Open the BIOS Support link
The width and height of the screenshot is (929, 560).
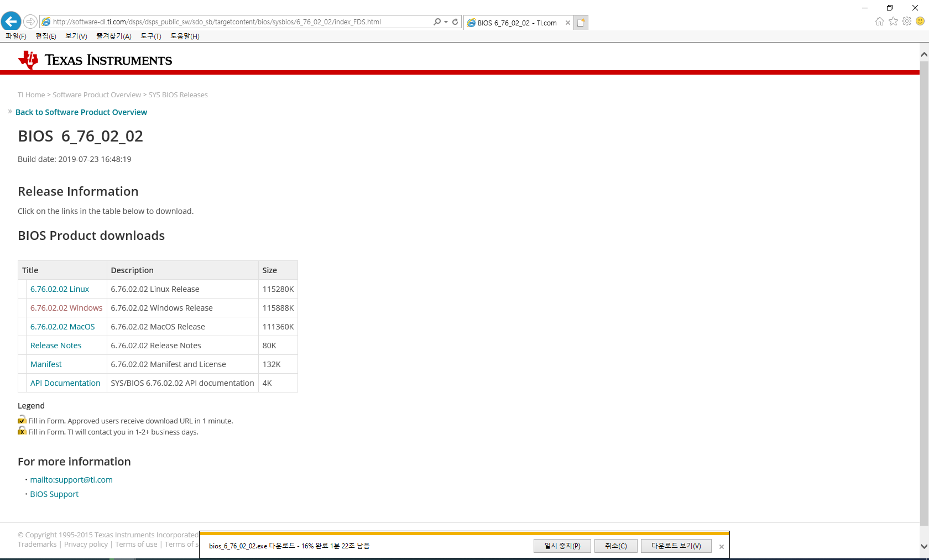[54, 494]
